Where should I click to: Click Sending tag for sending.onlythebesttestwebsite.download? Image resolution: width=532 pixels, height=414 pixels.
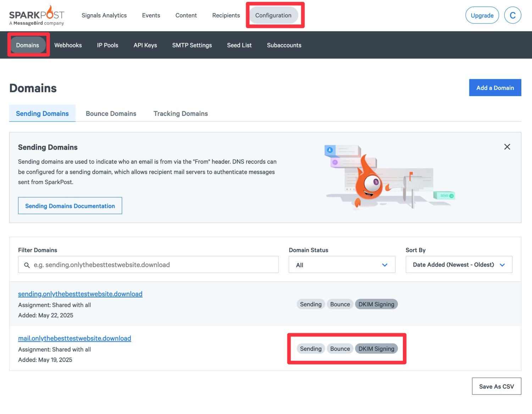coord(311,304)
